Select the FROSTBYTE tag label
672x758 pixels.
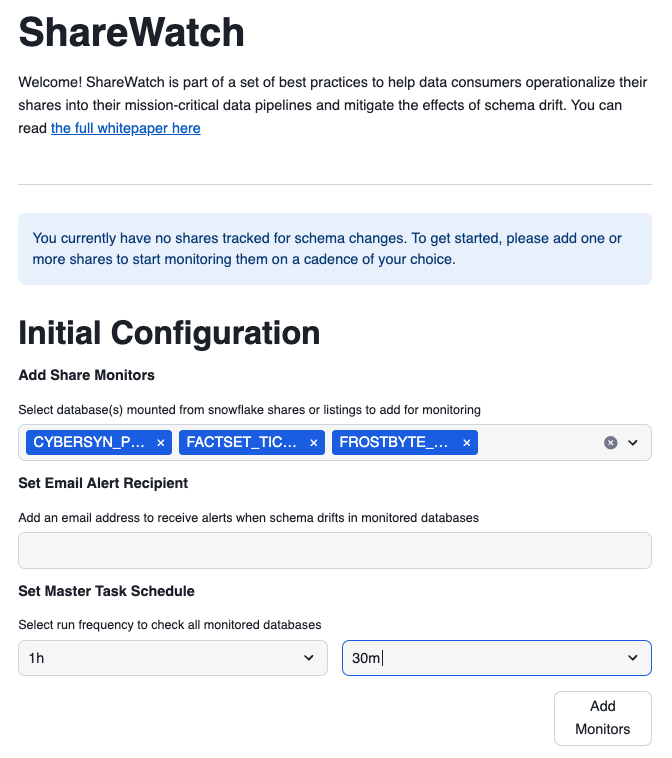[x=395, y=442]
